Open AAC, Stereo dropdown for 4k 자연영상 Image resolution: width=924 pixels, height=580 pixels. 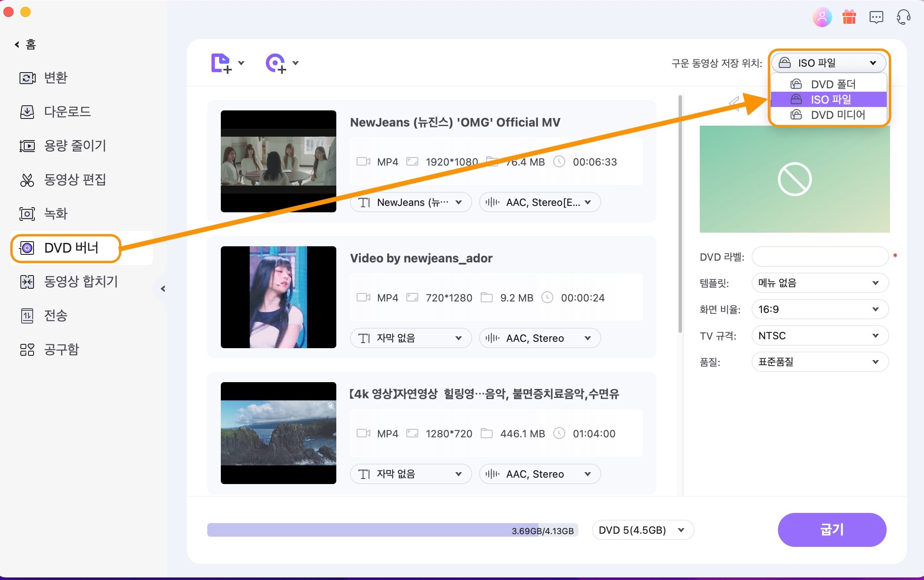[x=540, y=474]
